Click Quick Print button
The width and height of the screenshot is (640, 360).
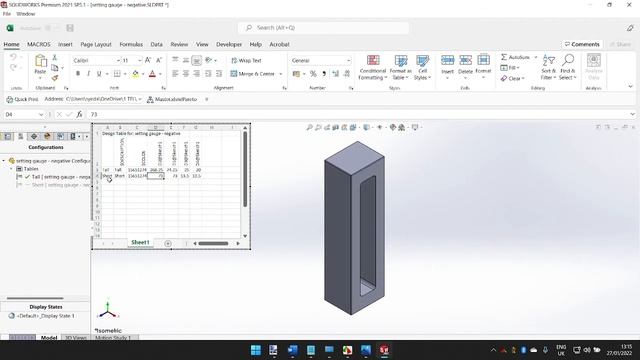pos(22,99)
